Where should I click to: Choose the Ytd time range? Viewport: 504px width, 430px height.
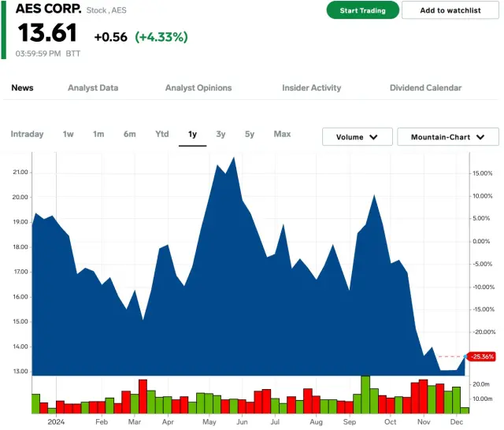tap(161, 134)
